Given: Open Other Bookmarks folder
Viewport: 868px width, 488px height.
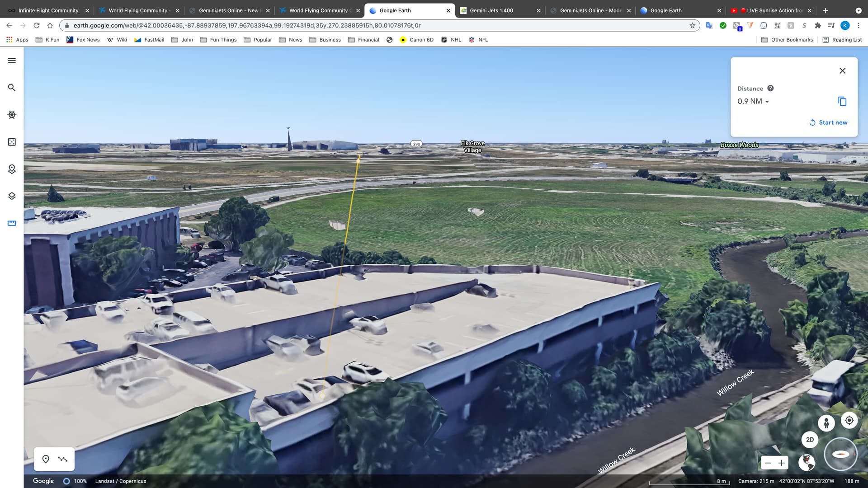Looking at the screenshot, I should pyautogui.click(x=787, y=40).
